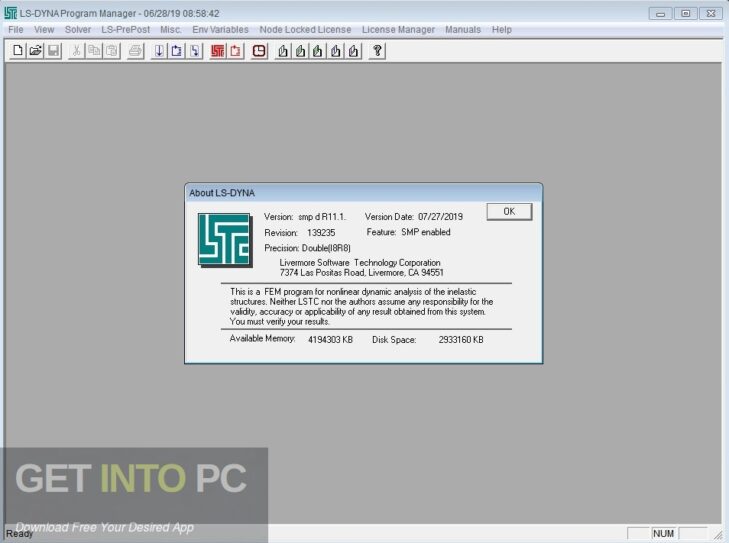Click the version date 07/27/2019
The width and height of the screenshot is (729, 543).
point(440,217)
